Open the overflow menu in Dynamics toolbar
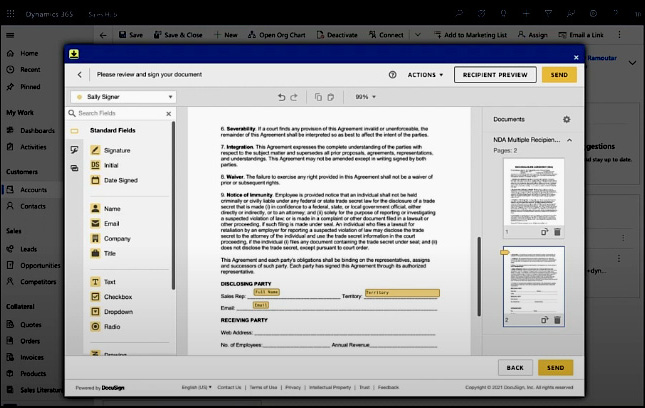Screen dimensions: 645x408 tap(619, 35)
